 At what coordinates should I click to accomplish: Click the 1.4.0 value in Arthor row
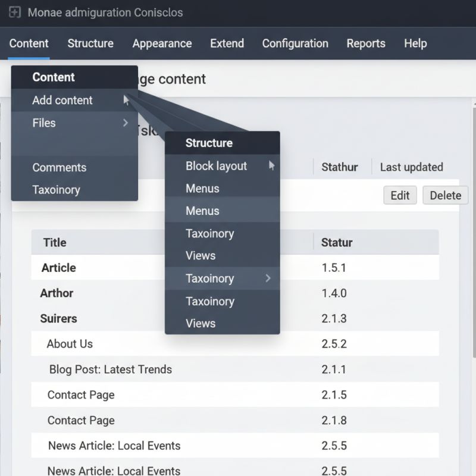334,293
